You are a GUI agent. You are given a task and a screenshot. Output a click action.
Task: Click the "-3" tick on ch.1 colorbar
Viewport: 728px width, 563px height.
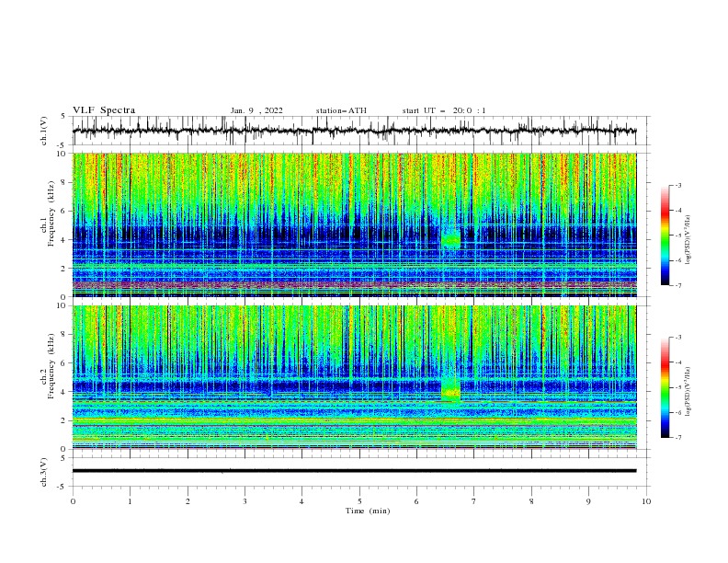point(678,185)
